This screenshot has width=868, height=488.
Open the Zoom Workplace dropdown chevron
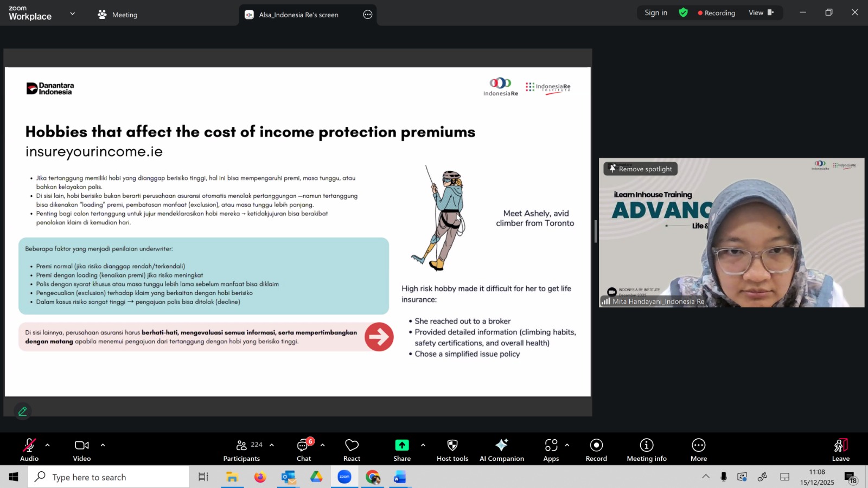(x=73, y=14)
